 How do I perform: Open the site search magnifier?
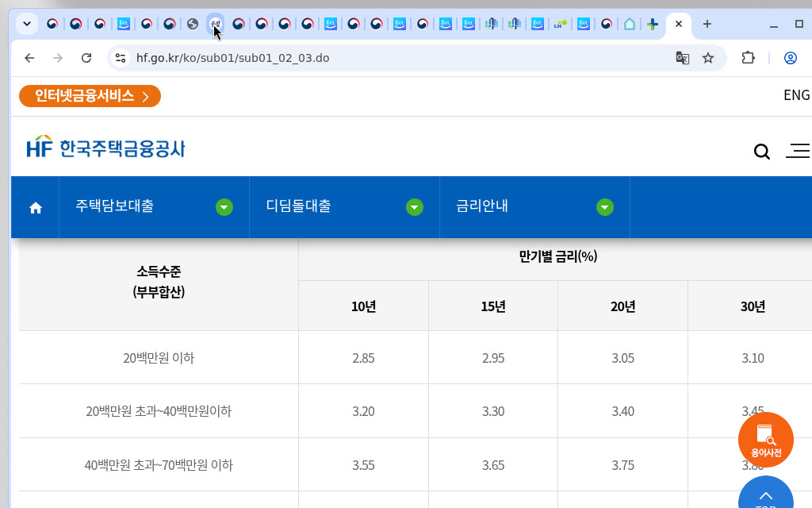coord(762,152)
